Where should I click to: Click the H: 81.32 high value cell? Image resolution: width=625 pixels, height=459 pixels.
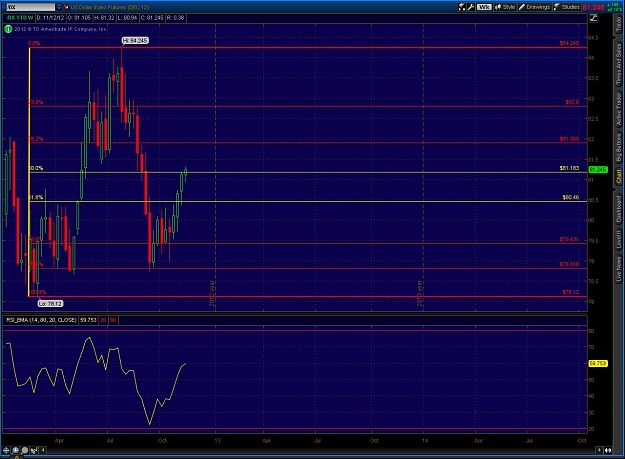(104, 18)
